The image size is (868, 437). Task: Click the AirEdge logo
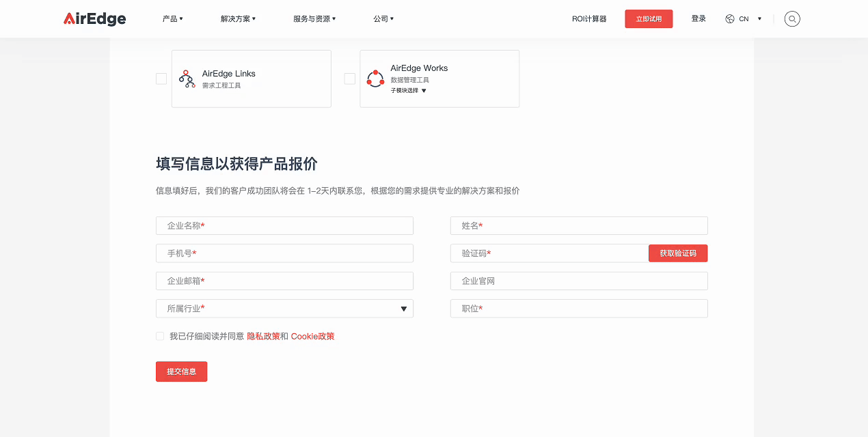pos(95,19)
